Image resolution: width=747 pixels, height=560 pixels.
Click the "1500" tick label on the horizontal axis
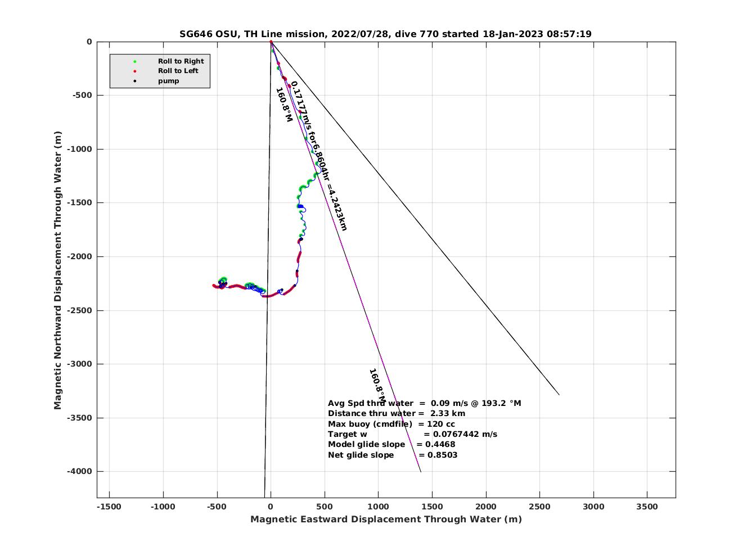pyautogui.click(x=432, y=507)
